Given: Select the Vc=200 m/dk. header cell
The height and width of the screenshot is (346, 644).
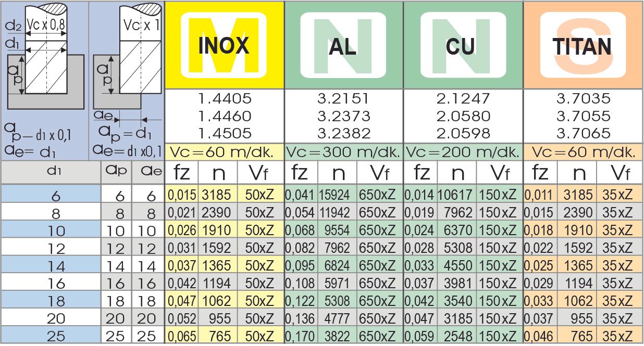Looking at the screenshot, I should (x=463, y=152).
